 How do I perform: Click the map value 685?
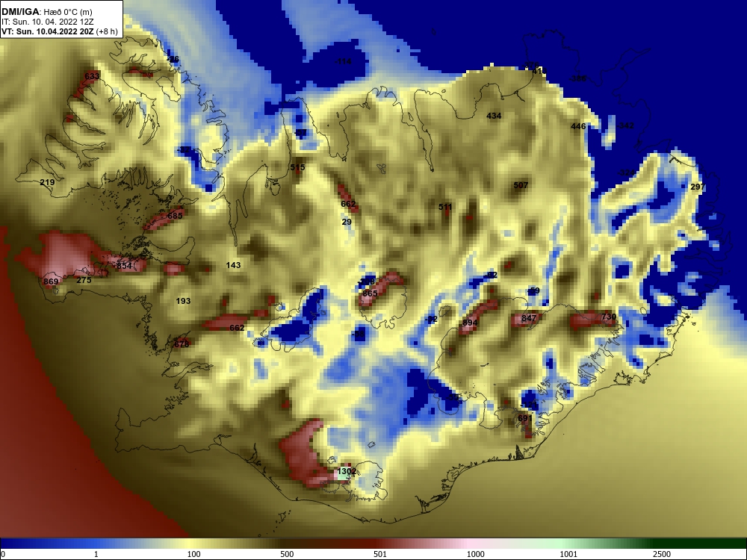pos(175,216)
